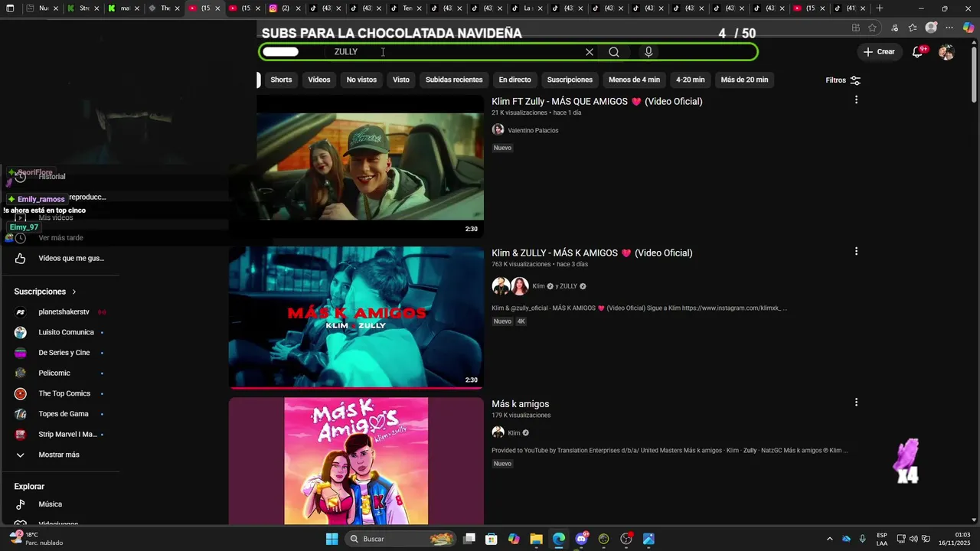Open the Copilot icon in browser toolbar
980x551 pixels.
point(969,28)
